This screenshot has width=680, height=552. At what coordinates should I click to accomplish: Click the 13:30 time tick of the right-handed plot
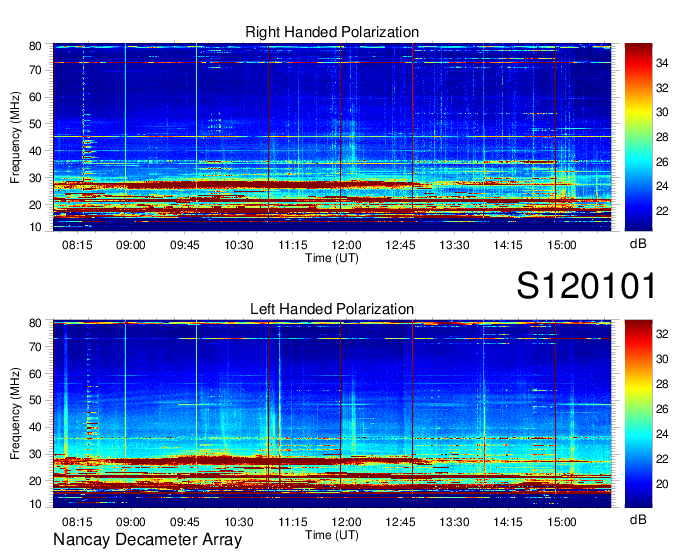pos(454,245)
